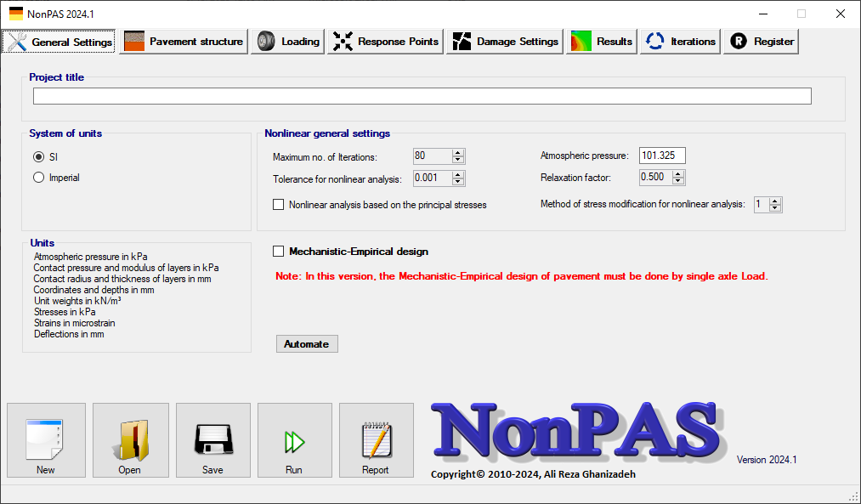Run the analysis with green arrows icon
861x504 pixels.
(294, 439)
